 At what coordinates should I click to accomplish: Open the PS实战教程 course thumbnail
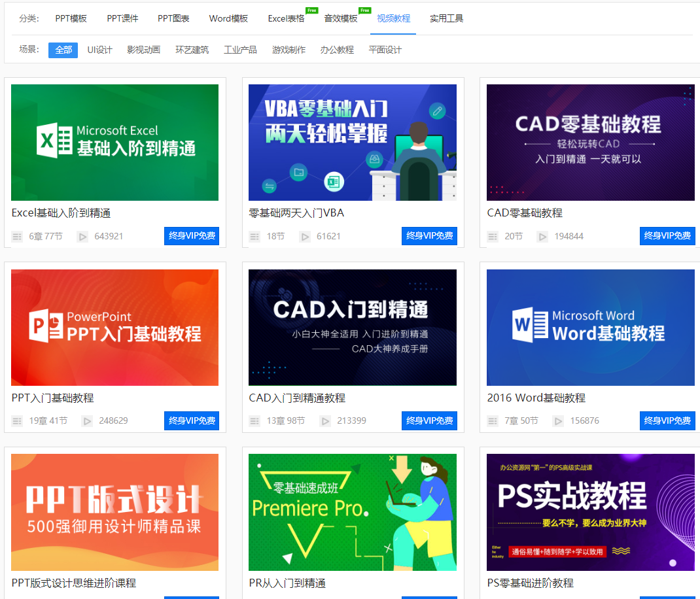point(591,513)
